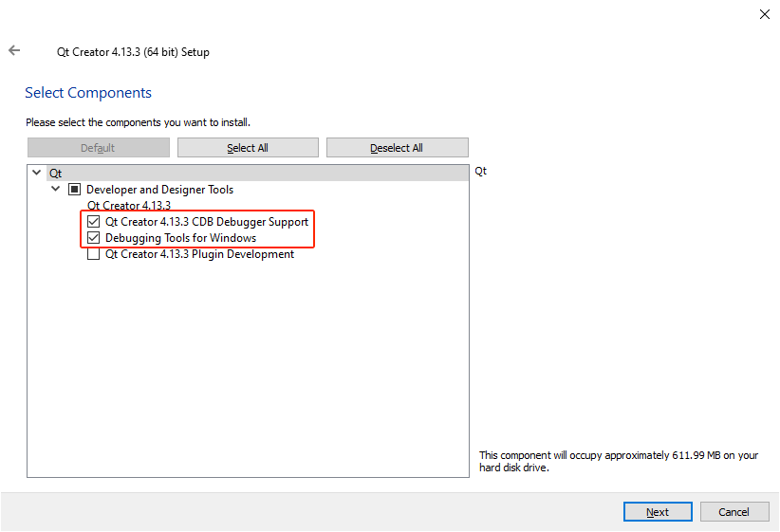Click the Qt Creator 4.13.3 (64 bit) Setup title
The image size is (780, 532).
pos(133,52)
